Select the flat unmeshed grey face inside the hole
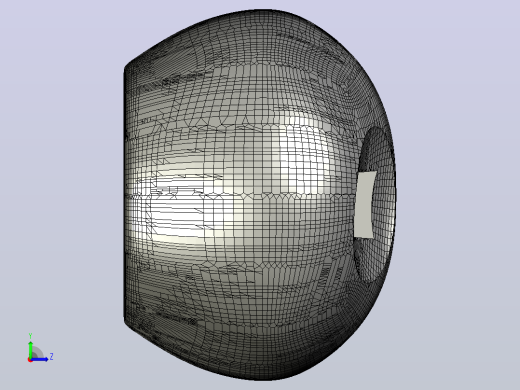This screenshot has height=390, width=520. (365, 205)
